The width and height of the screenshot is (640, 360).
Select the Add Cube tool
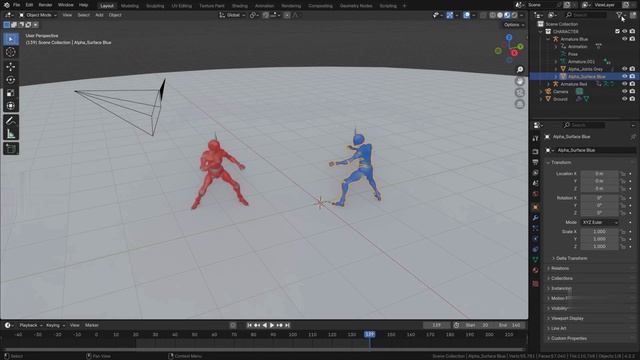pos(11,149)
